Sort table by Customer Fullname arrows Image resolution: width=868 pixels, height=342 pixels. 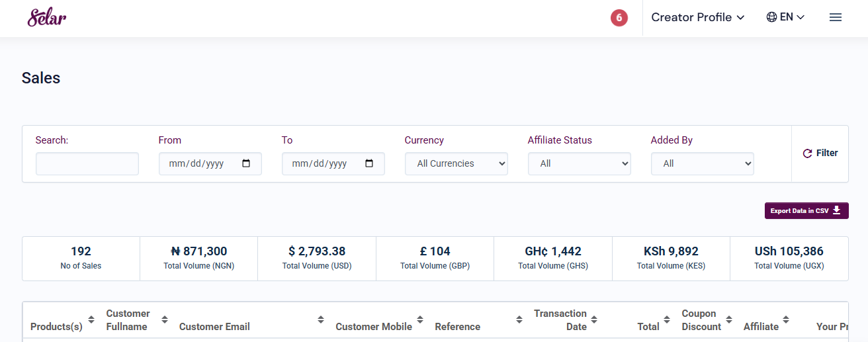[165, 320]
